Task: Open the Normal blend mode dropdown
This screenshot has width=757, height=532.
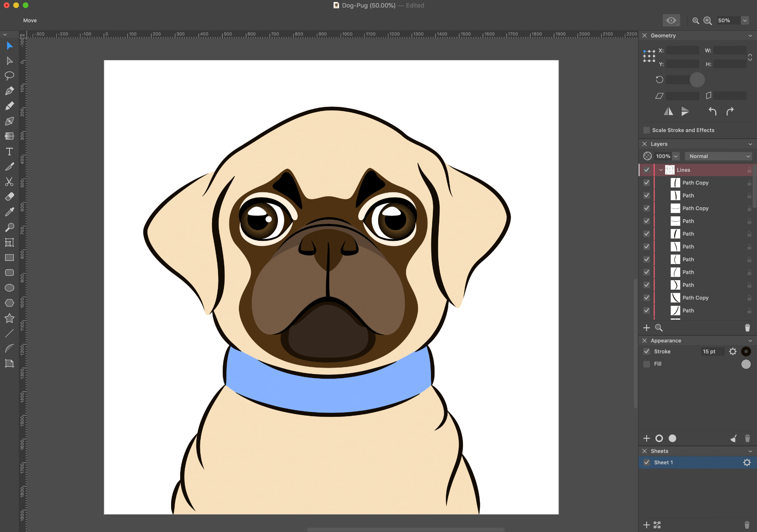Action: pyautogui.click(x=719, y=156)
